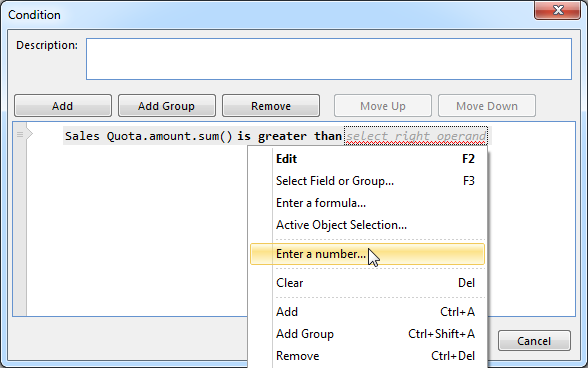
Task: Open Active Object Selection from the context menu
Action: pos(368,225)
